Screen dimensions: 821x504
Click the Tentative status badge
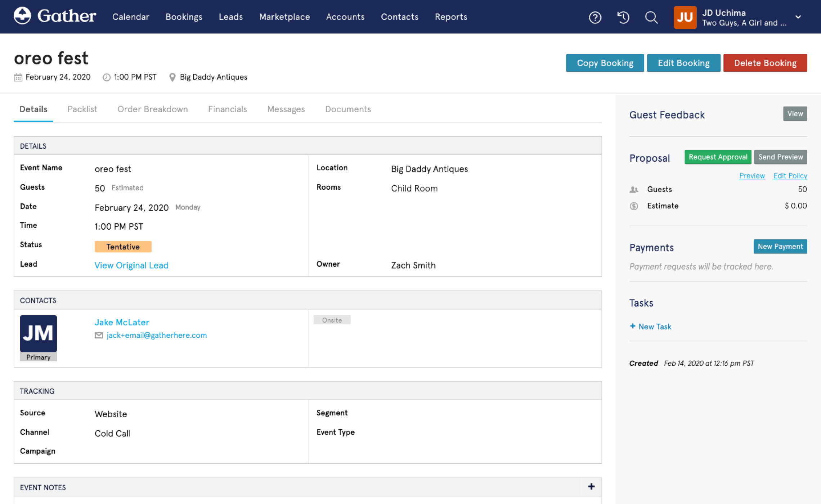click(x=123, y=247)
